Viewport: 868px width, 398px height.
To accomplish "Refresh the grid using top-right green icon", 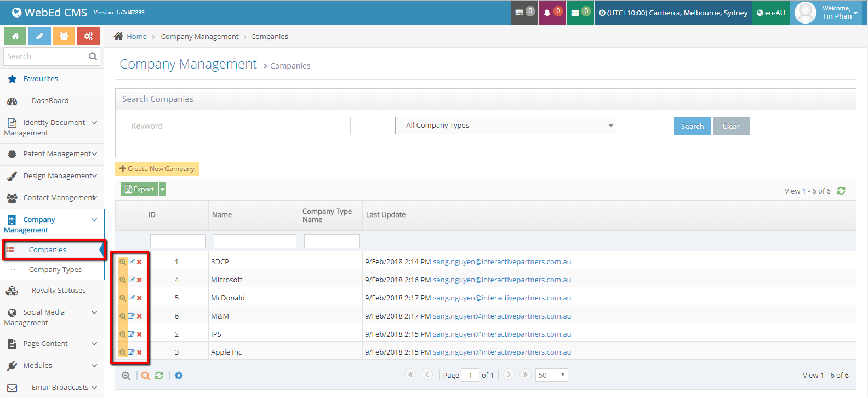I will (841, 191).
